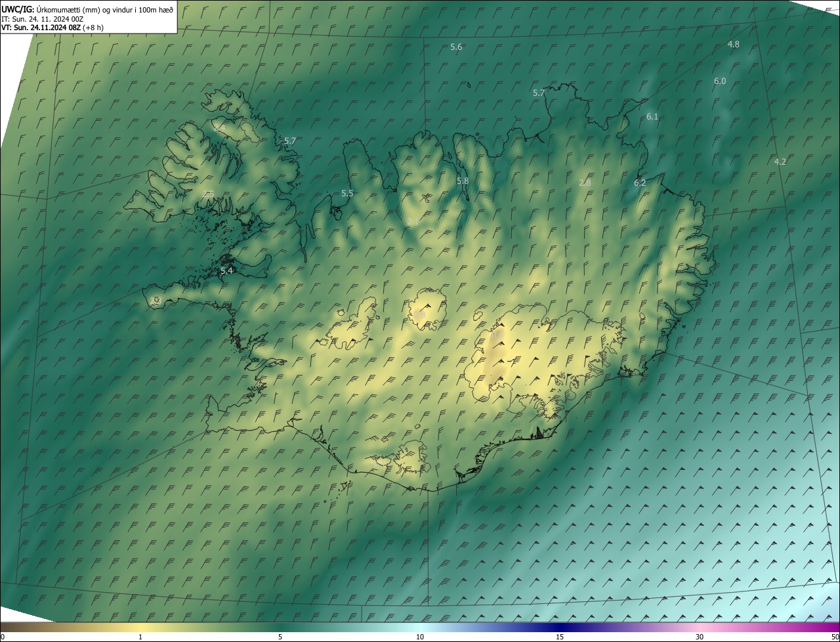840x642 pixels.
Task: Click the 5.8 value label on the map
Action: pyautogui.click(x=463, y=181)
